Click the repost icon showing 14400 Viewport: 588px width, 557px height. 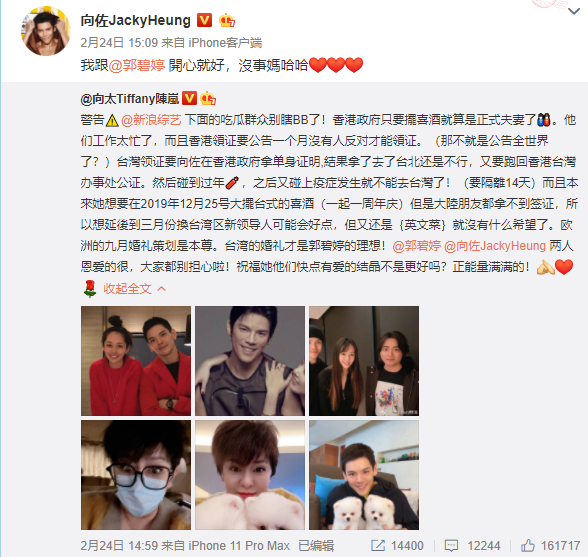point(378,546)
